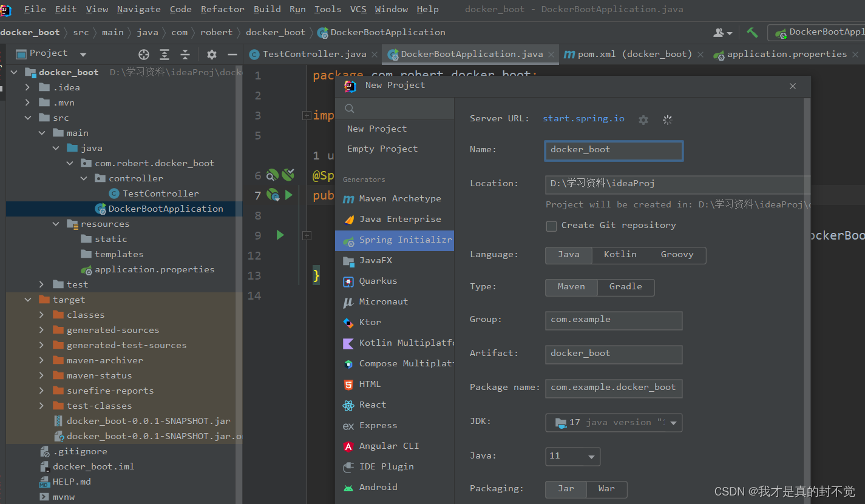Collapse the resources folder
Screen dimensions: 865x504
pyautogui.click(x=56, y=224)
